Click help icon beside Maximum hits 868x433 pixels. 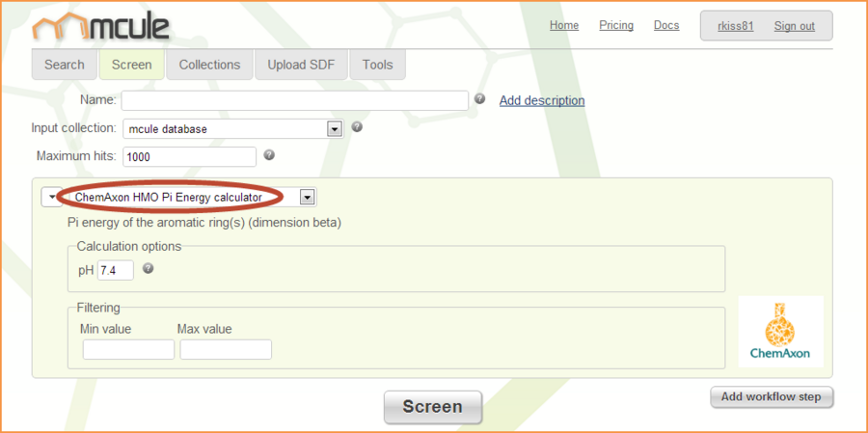tap(269, 154)
